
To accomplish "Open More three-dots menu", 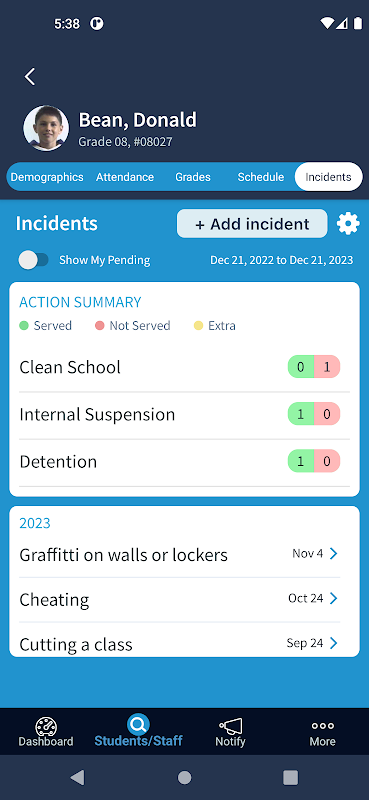I will pos(323,726).
